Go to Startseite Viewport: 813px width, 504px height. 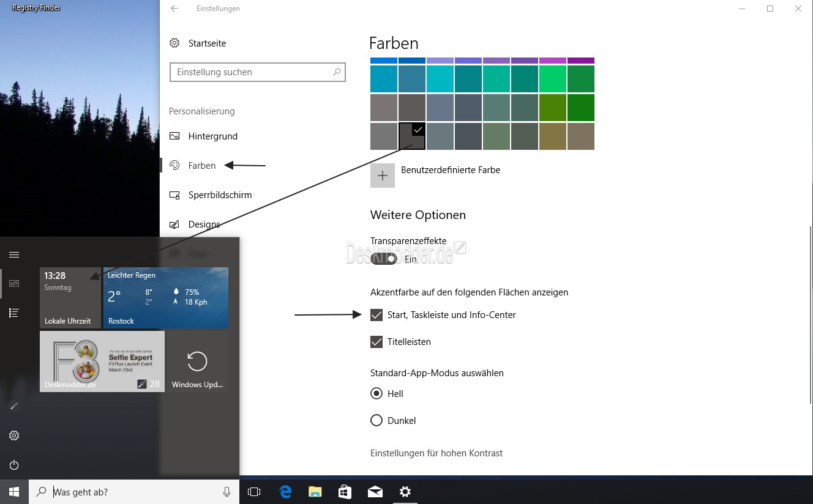208,43
